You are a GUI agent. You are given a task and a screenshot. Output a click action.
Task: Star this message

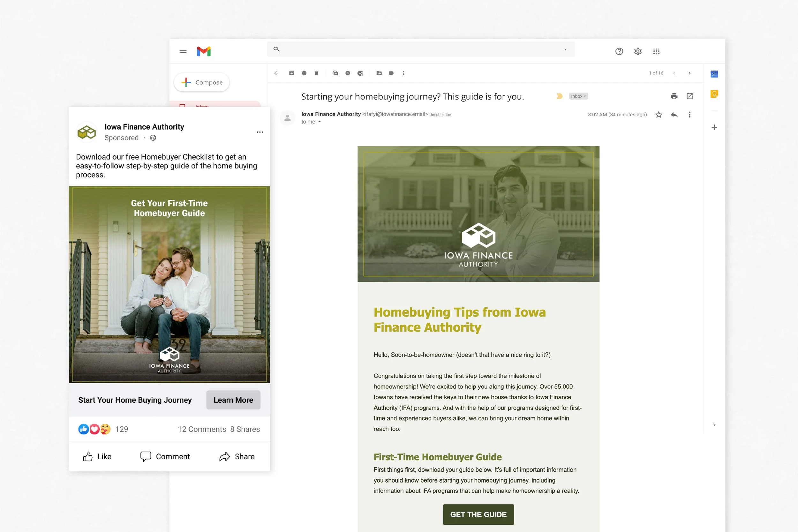[x=659, y=115]
